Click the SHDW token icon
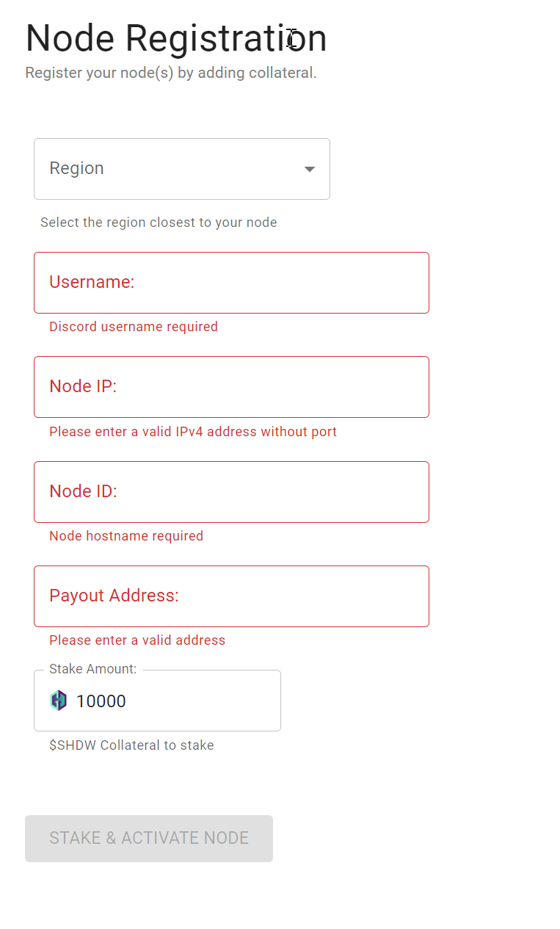Image resolution: width=560 pixels, height=929 pixels. pos(59,701)
